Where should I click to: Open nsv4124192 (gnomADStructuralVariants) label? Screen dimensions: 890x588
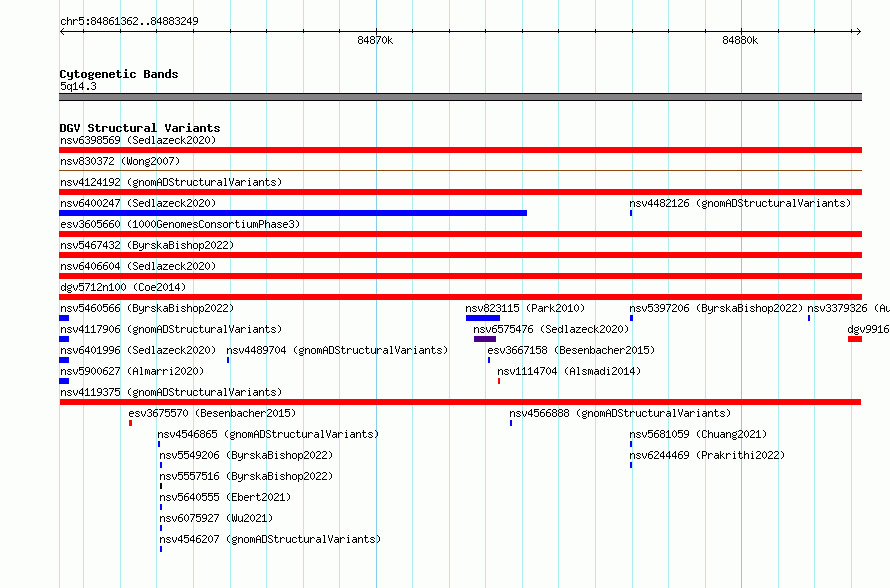171,182
